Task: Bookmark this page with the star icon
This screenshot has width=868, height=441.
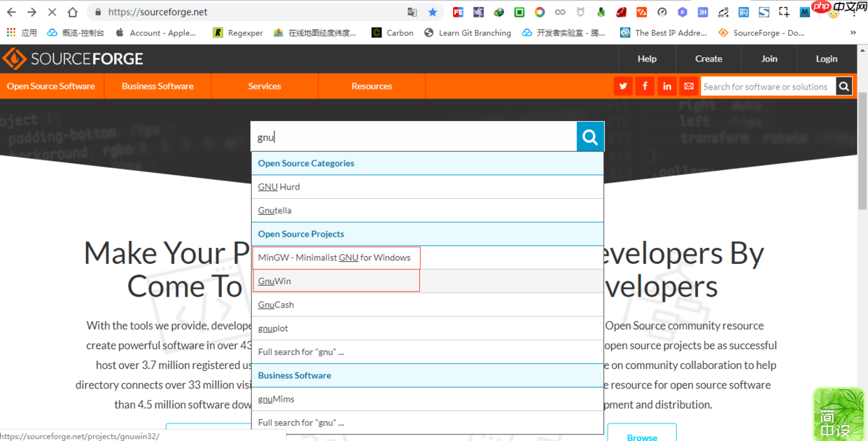Action: 433,12
